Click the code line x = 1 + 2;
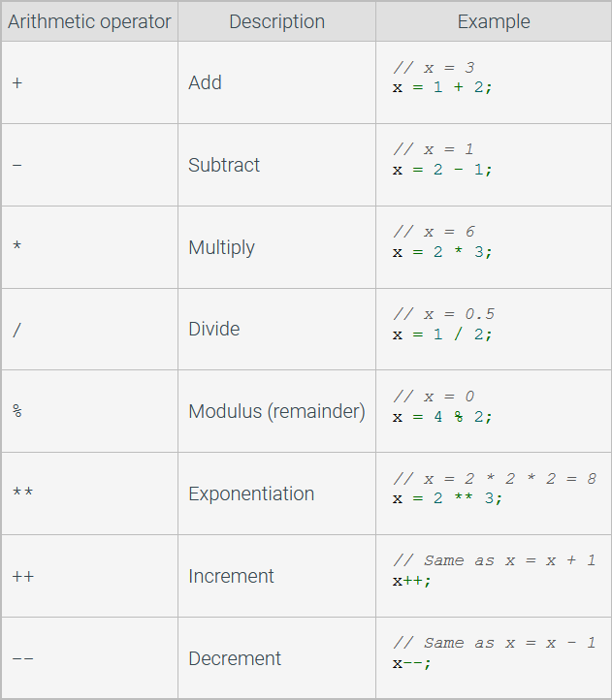612x700 pixels. click(x=442, y=87)
